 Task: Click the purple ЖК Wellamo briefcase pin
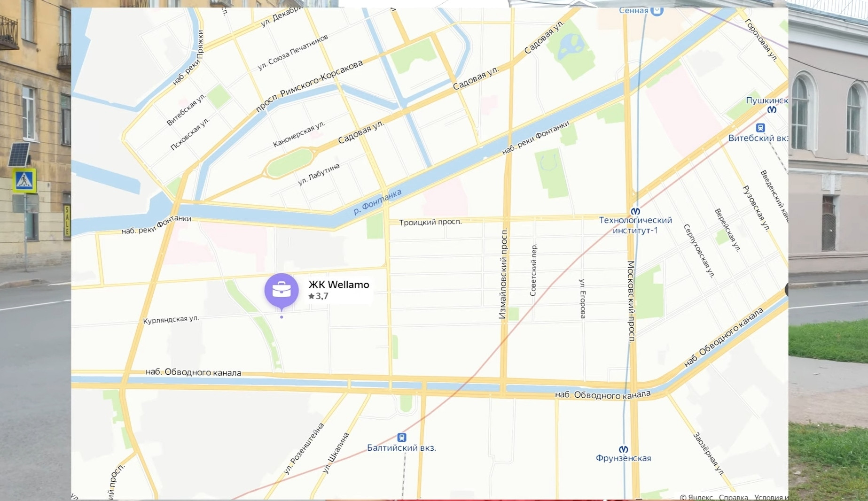(x=282, y=291)
